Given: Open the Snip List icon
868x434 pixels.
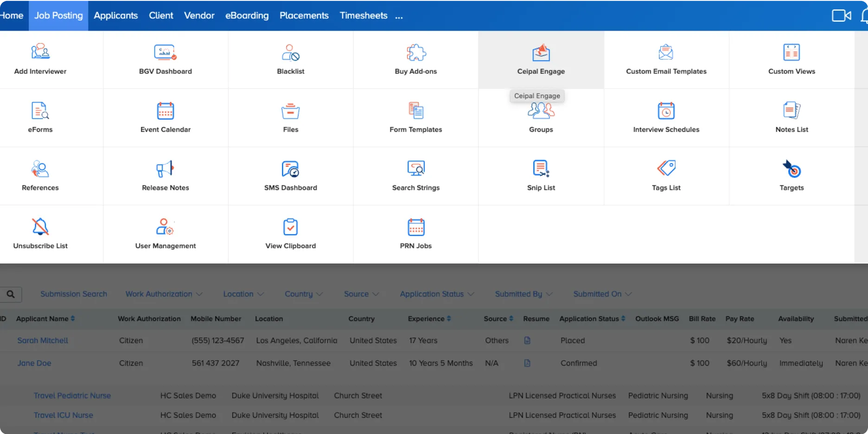Looking at the screenshot, I should 541,169.
